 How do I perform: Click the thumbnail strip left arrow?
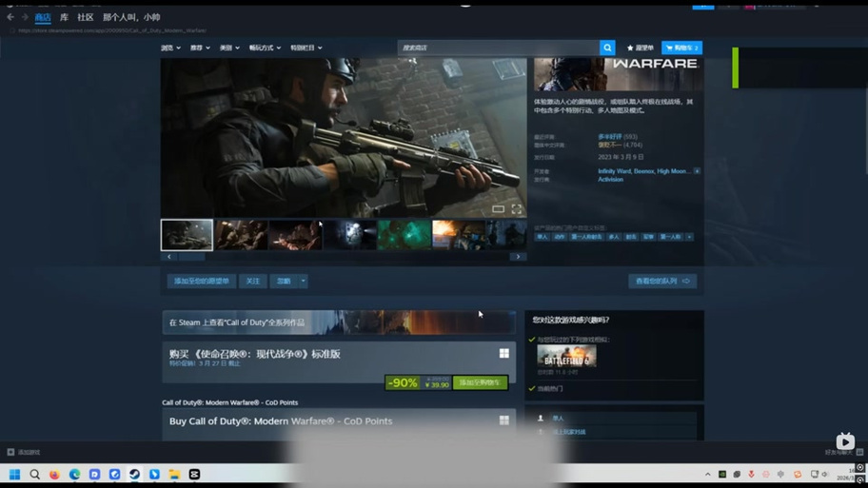[168, 257]
